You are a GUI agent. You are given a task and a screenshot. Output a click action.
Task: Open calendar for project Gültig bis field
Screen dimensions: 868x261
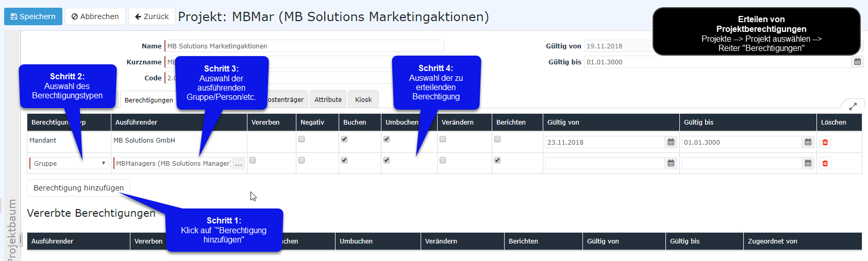857,62
